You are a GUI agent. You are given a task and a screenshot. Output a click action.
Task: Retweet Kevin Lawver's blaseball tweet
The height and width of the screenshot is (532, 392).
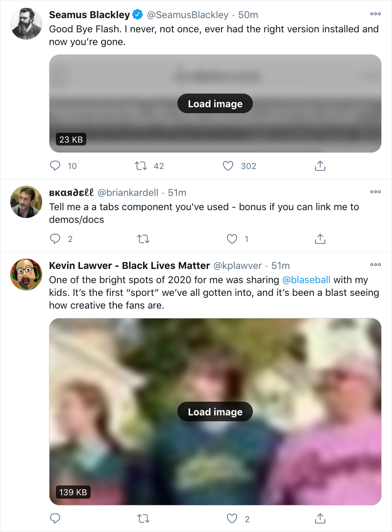point(143,518)
